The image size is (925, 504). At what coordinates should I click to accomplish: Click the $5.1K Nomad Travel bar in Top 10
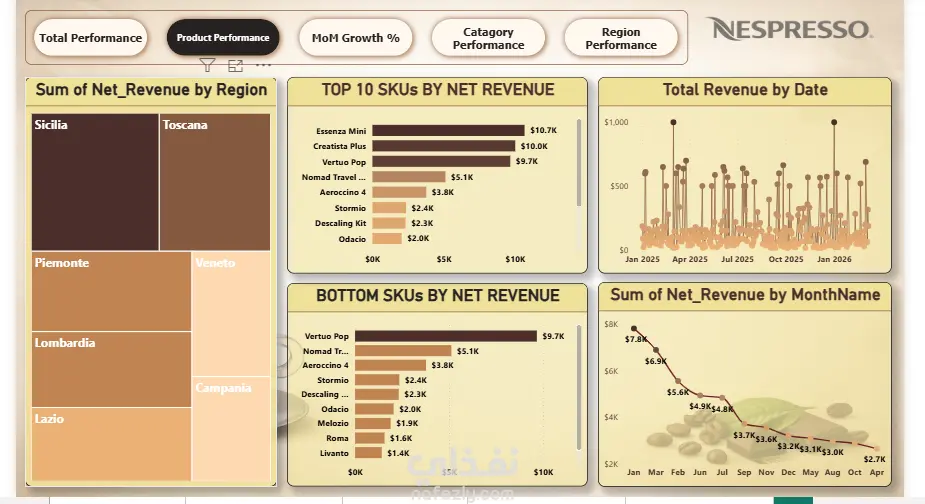[x=409, y=176]
